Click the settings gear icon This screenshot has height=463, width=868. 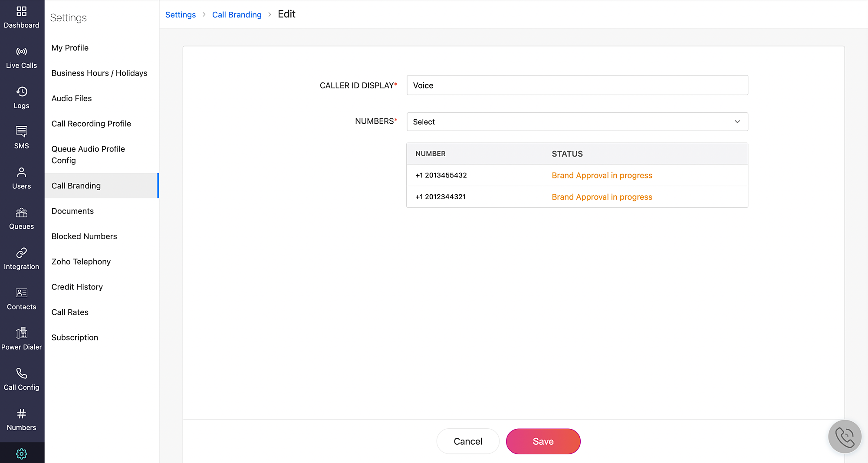pyautogui.click(x=21, y=454)
